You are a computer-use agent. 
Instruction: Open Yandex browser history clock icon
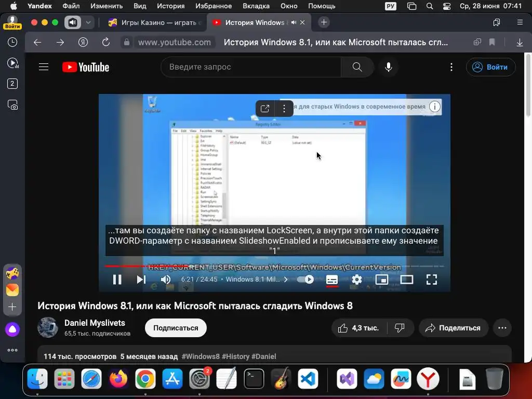point(12,42)
